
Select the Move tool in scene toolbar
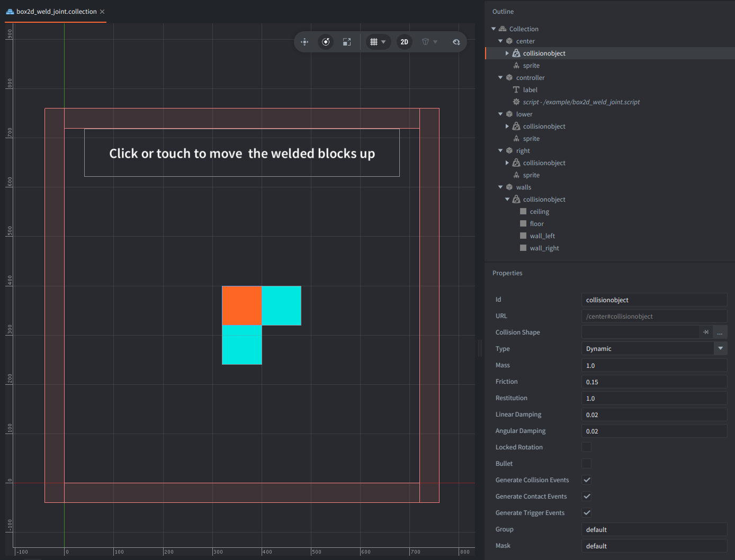(x=304, y=42)
